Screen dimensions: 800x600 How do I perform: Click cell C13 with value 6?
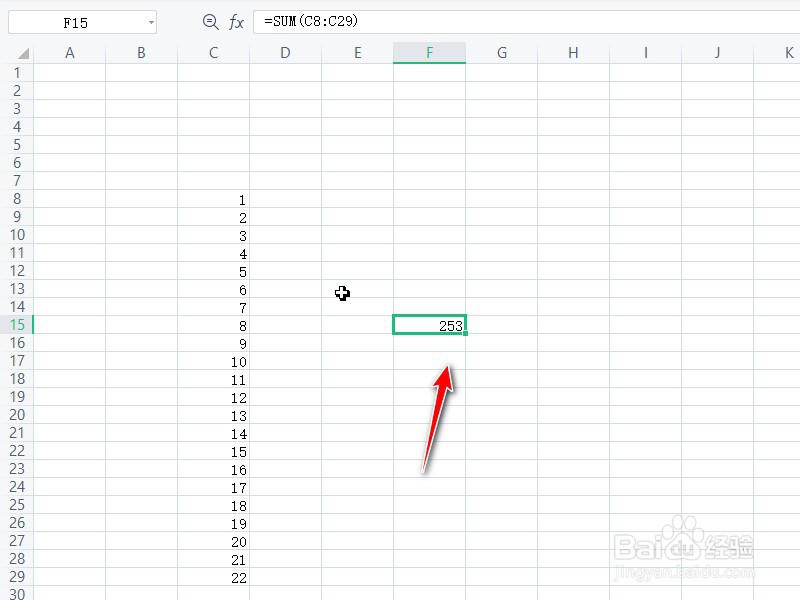tap(213, 289)
